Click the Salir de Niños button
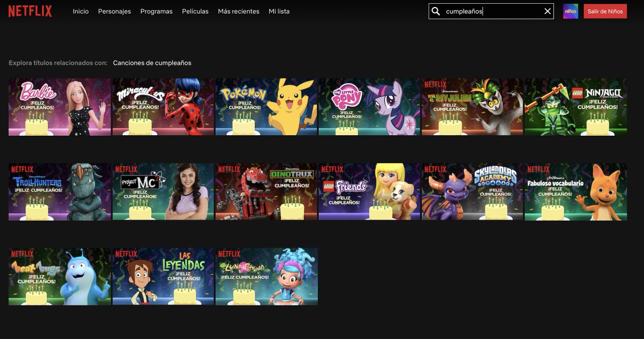 605,11
